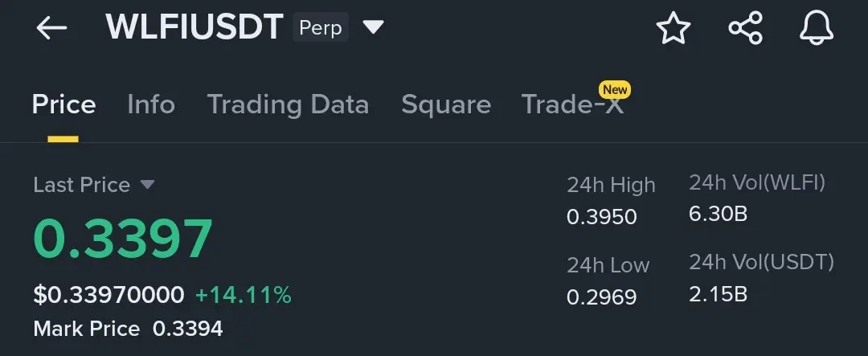Expand the trading pair selector arrow

[x=373, y=27]
